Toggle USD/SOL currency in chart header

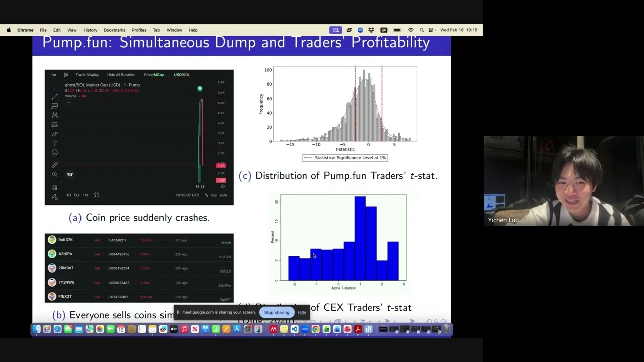182,75
